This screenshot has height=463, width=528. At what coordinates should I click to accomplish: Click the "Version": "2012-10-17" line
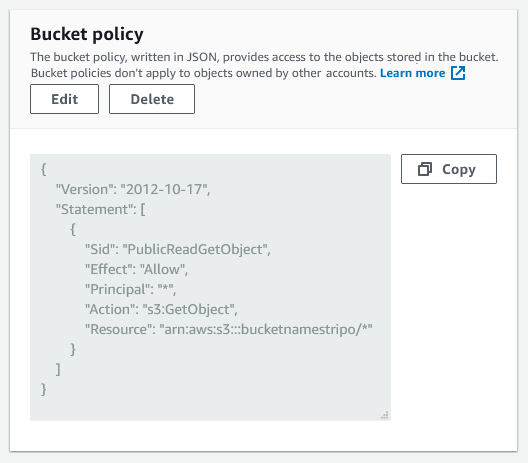pyautogui.click(x=133, y=189)
